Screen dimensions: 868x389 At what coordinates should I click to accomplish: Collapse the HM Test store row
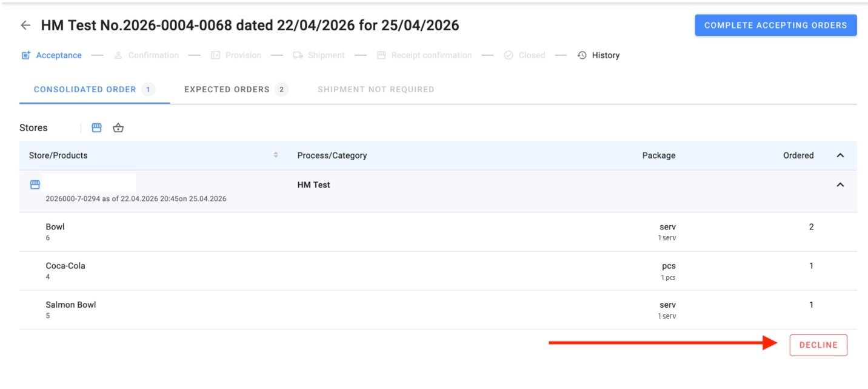click(840, 184)
